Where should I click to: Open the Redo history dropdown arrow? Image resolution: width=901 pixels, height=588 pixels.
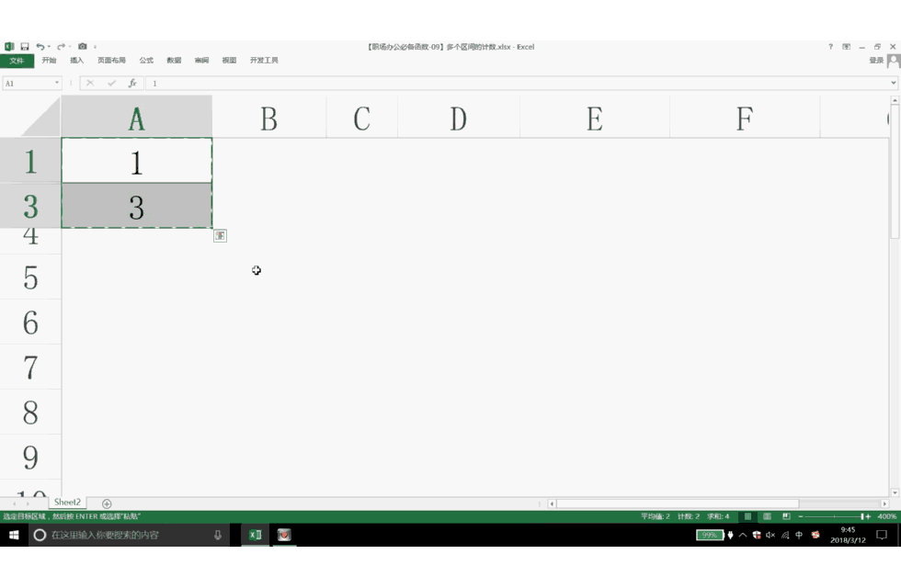(70, 47)
